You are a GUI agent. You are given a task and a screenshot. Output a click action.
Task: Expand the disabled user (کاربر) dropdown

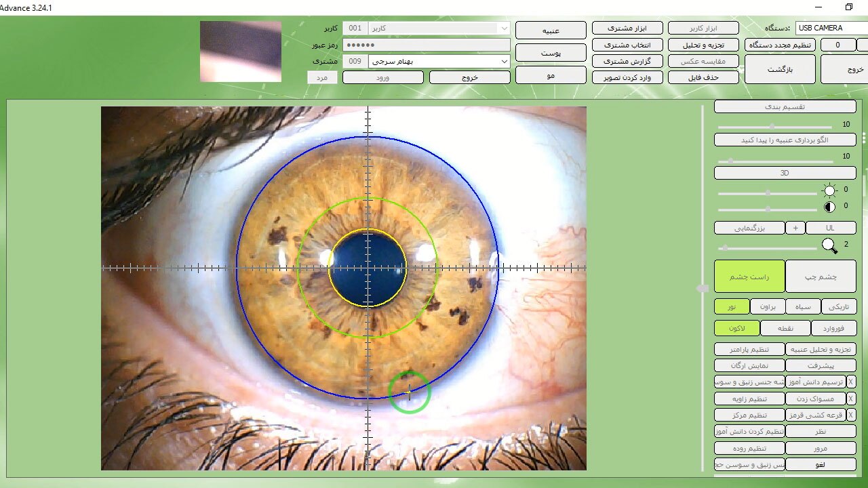[503, 28]
